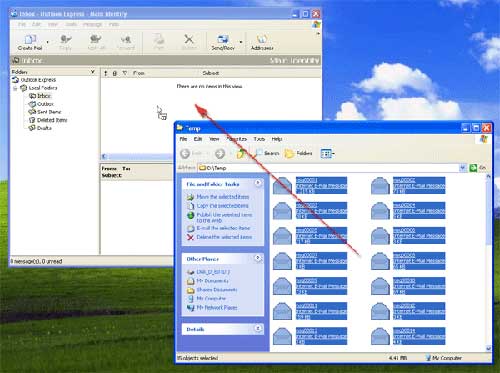Click E-mail the selected items link

(223, 228)
